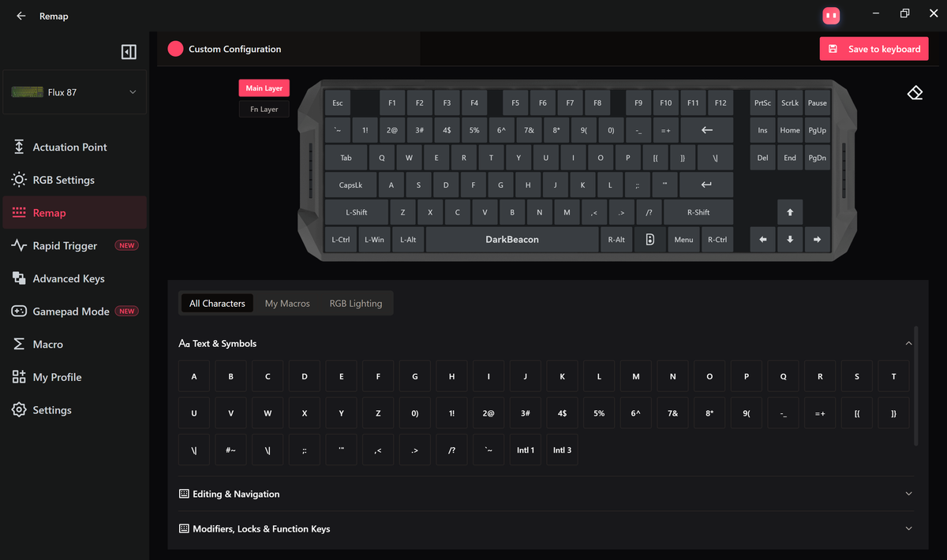Select the PgDn key on keyboard
947x560 pixels.
pos(817,158)
